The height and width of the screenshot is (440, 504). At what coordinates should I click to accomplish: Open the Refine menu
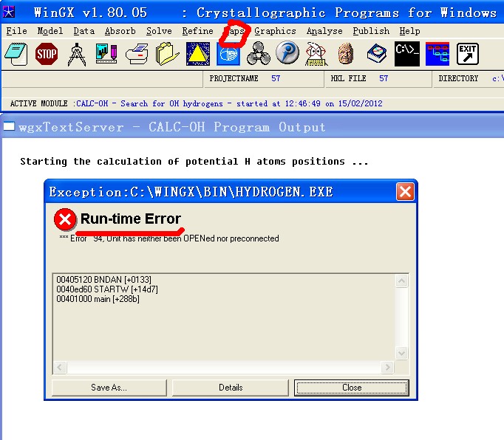(x=197, y=31)
